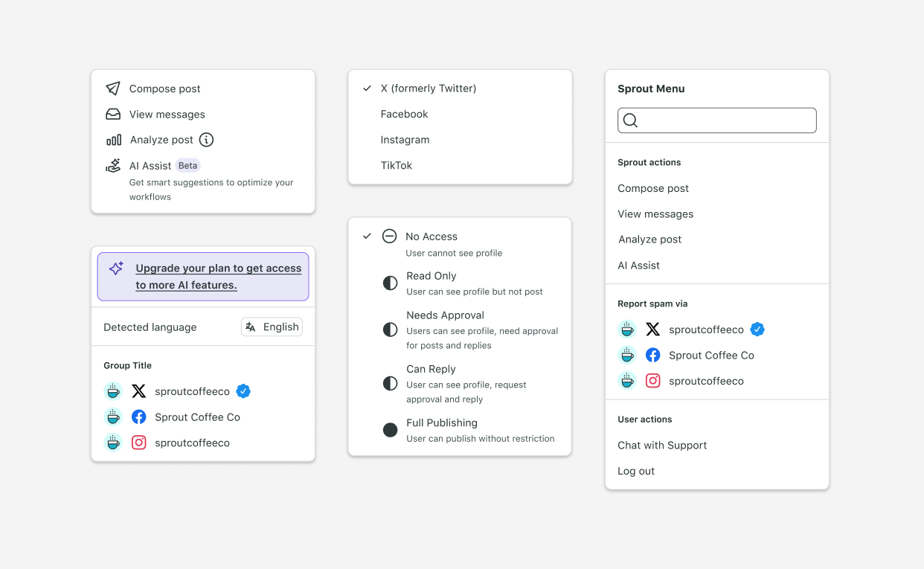
Task: Click coffee cup avatar beside X under Report spam
Action: [x=627, y=329]
